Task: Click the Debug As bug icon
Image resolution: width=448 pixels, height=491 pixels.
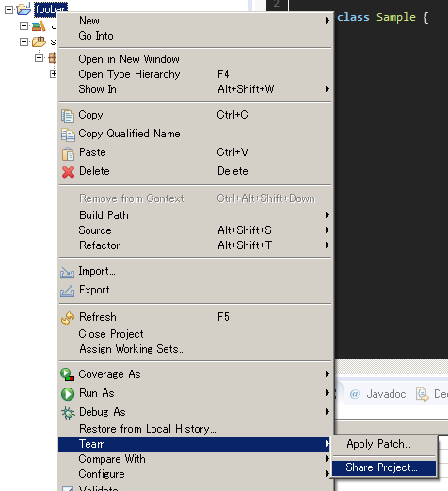Action: tap(68, 413)
